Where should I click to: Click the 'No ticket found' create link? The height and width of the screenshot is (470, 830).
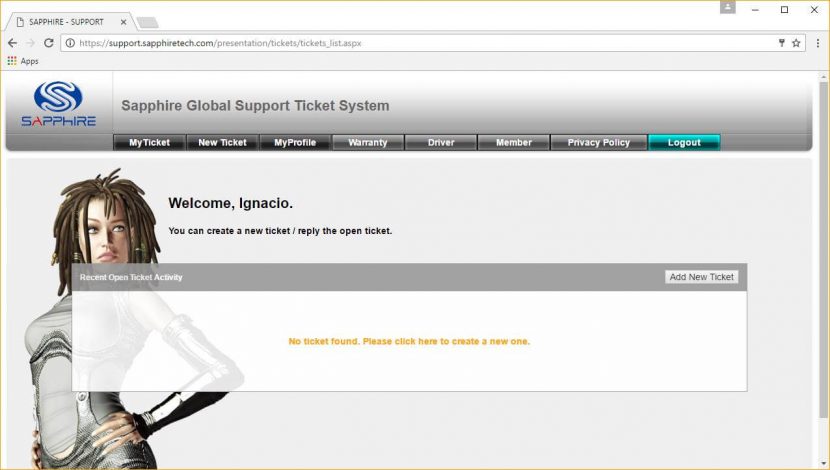tap(409, 341)
